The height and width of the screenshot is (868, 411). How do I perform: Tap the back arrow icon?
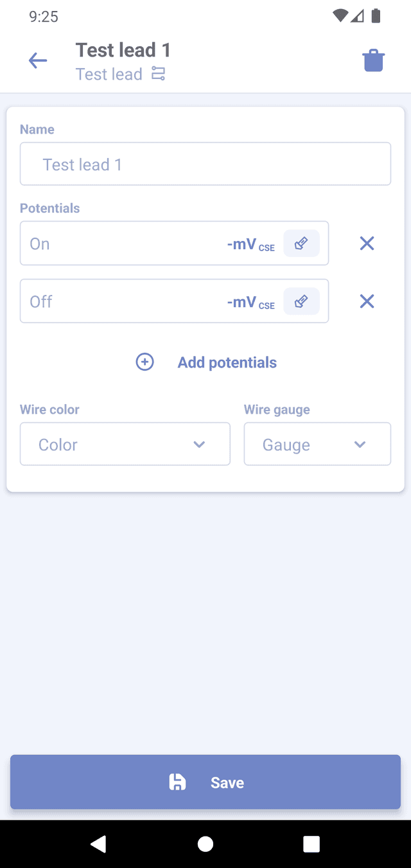[38, 61]
